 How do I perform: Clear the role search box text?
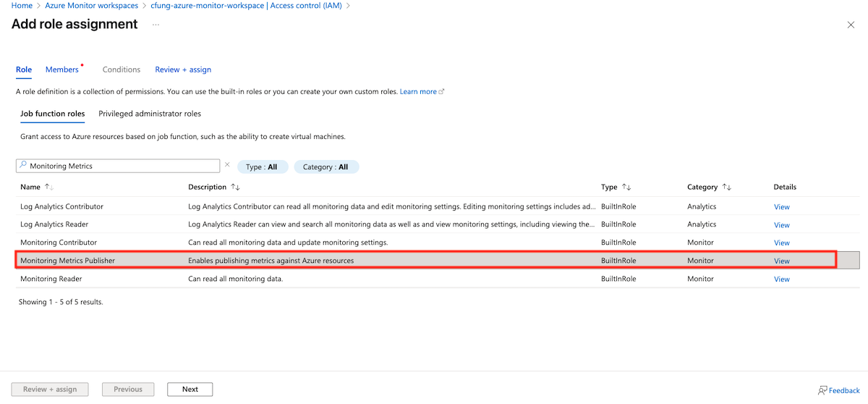(227, 165)
